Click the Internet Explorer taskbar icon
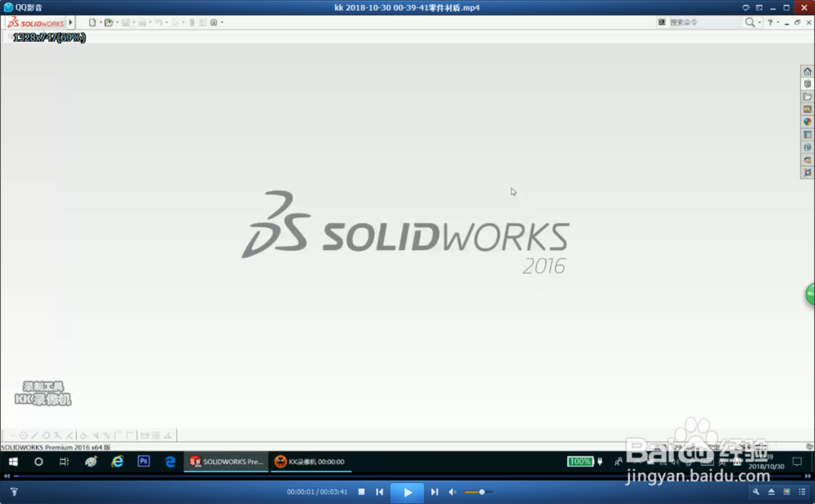815x504 pixels. (x=117, y=462)
